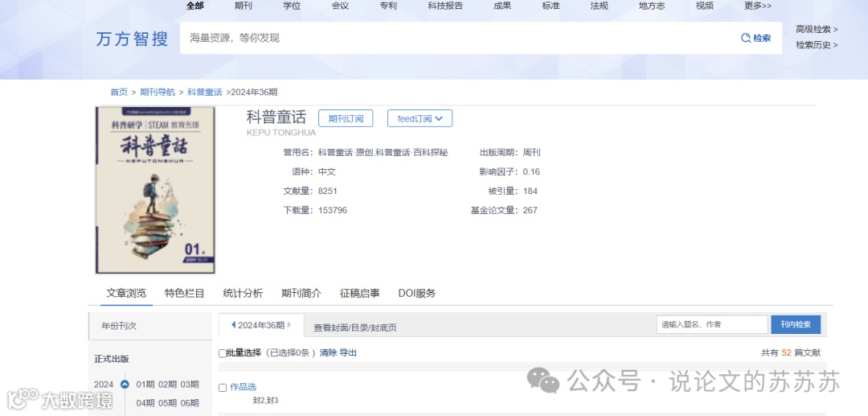Click the 正式出版 section label
This screenshot has height=416, width=868.
click(111, 359)
